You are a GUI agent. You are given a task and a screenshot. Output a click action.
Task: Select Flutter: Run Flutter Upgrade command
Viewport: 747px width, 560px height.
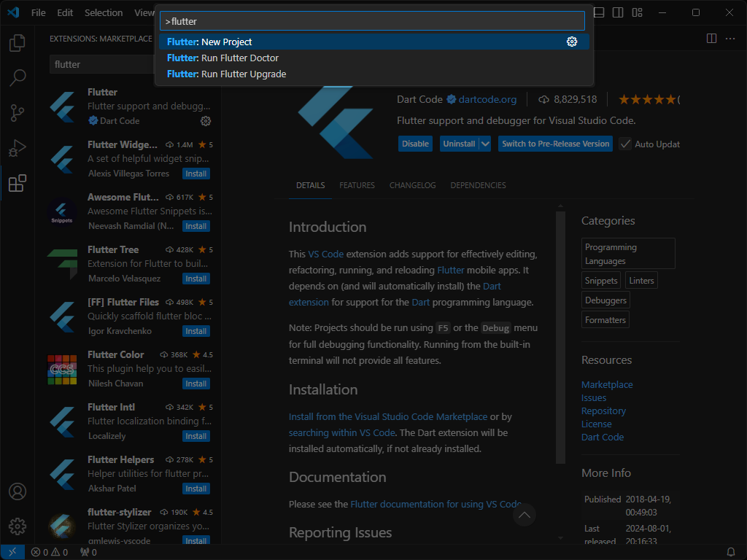pos(374,74)
